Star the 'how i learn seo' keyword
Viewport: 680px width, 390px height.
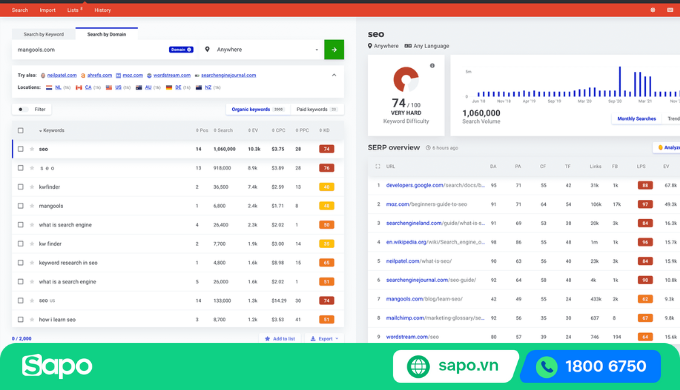[x=32, y=319]
